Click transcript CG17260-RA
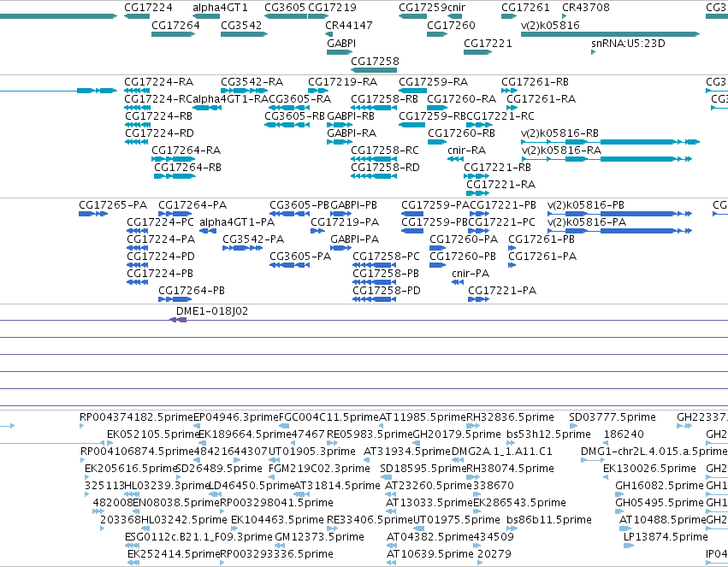 [437, 108]
